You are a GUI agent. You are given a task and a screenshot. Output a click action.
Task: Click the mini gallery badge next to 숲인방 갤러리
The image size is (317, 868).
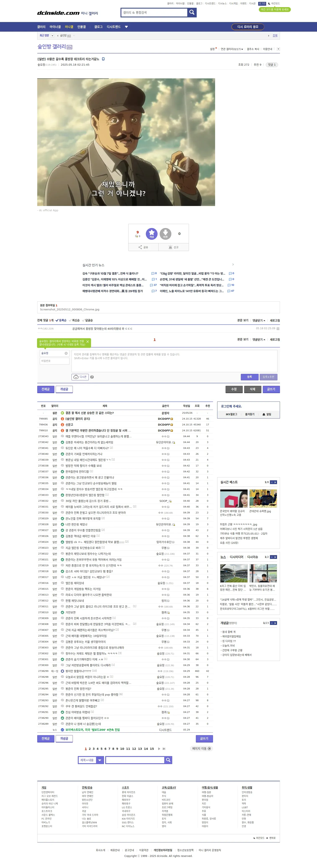[70, 47]
